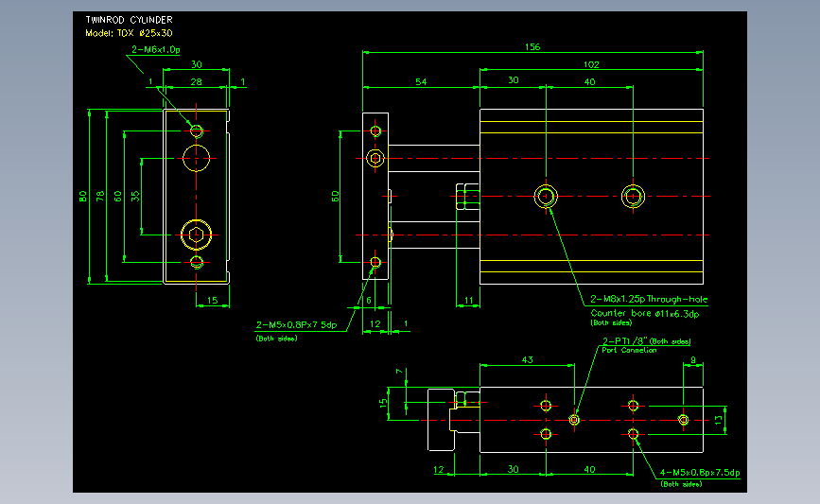
Task: Click the 'Port Connection' label
Action: click(629, 350)
